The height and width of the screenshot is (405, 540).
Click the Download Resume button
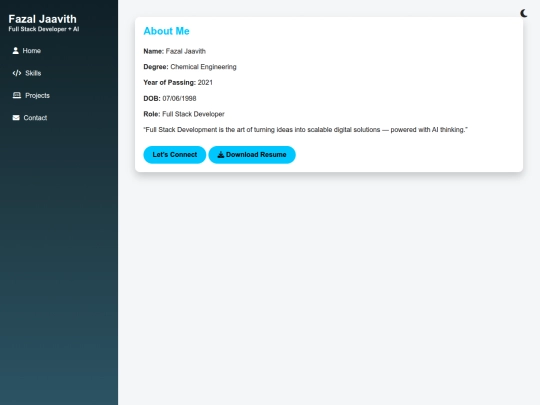(252, 155)
